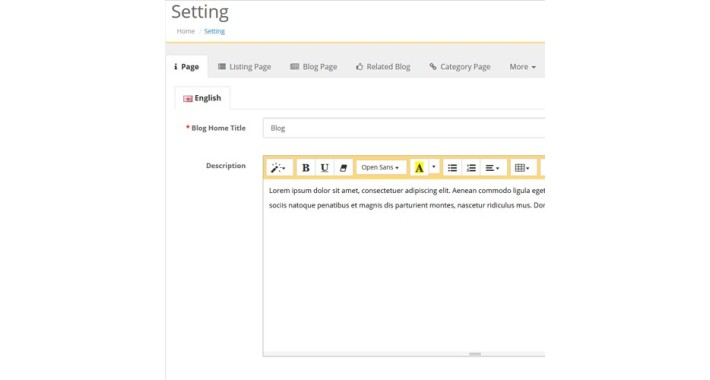Open the Blog Page tab

[314, 67]
